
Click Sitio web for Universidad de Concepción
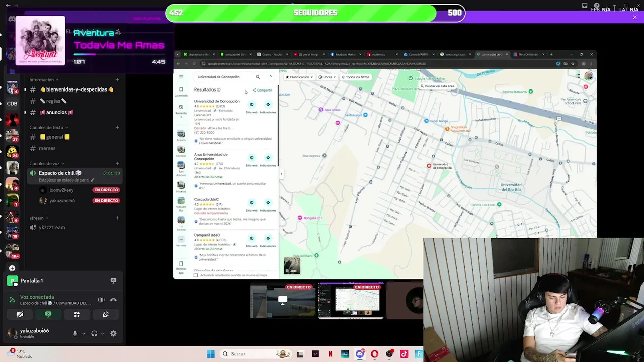tap(252, 107)
